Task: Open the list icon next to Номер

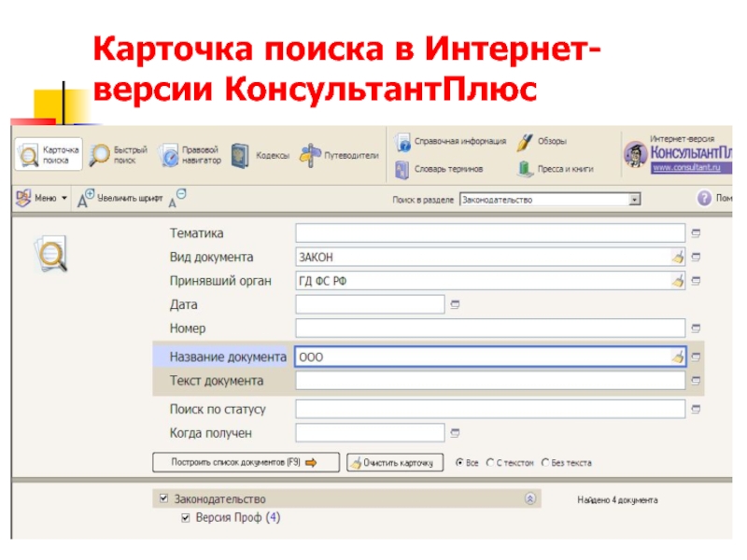Action: [x=696, y=328]
